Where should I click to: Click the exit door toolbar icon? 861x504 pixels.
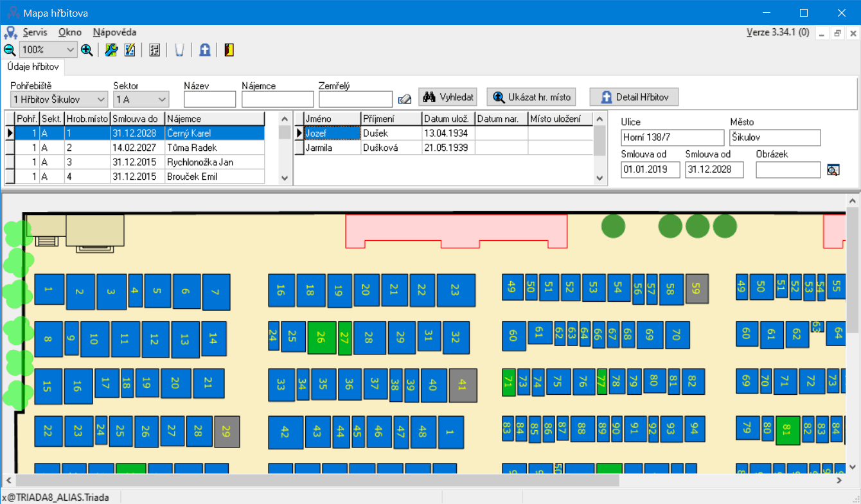point(229,50)
